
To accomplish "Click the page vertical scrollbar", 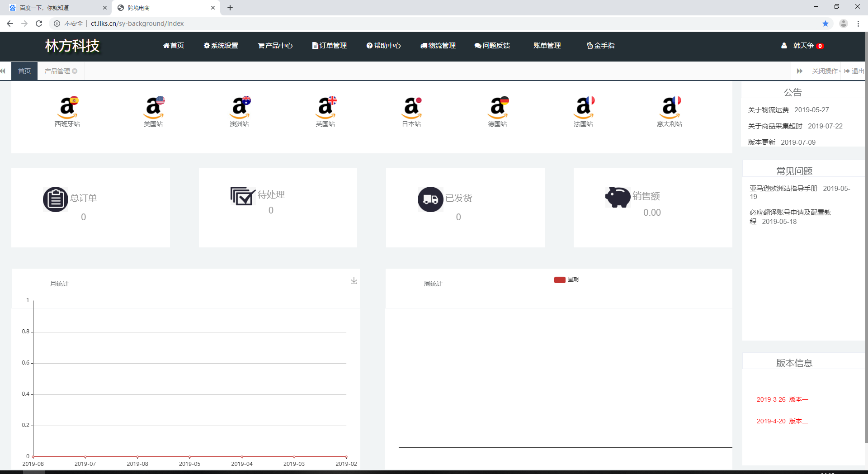I will pyautogui.click(x=866, y=238).
